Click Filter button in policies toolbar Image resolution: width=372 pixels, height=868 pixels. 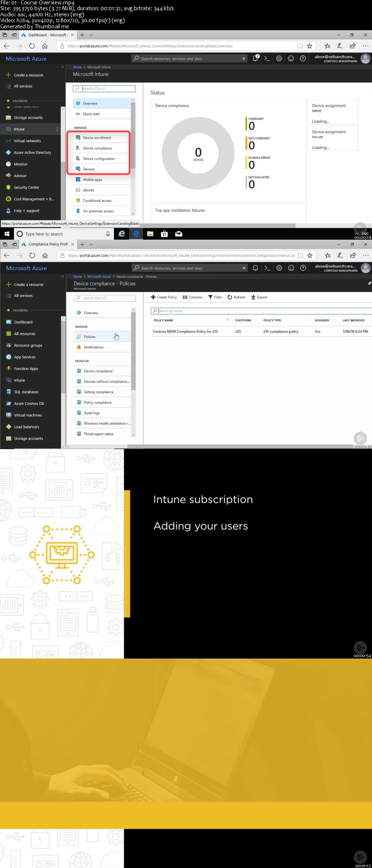215,297
